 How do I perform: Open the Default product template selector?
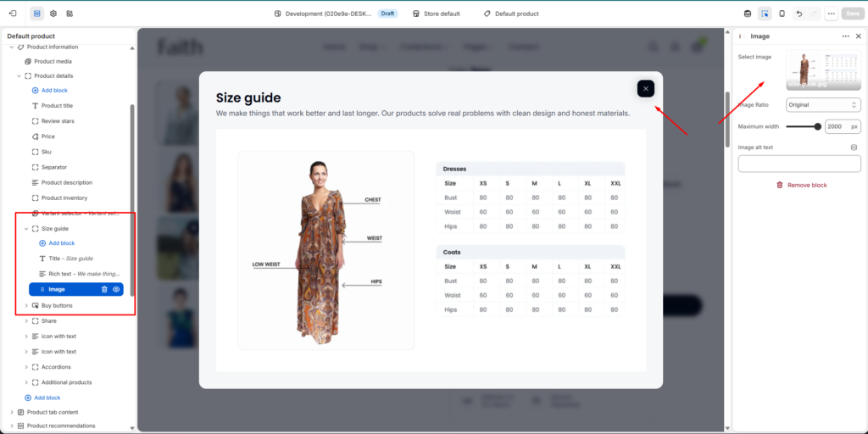point(511,14)
